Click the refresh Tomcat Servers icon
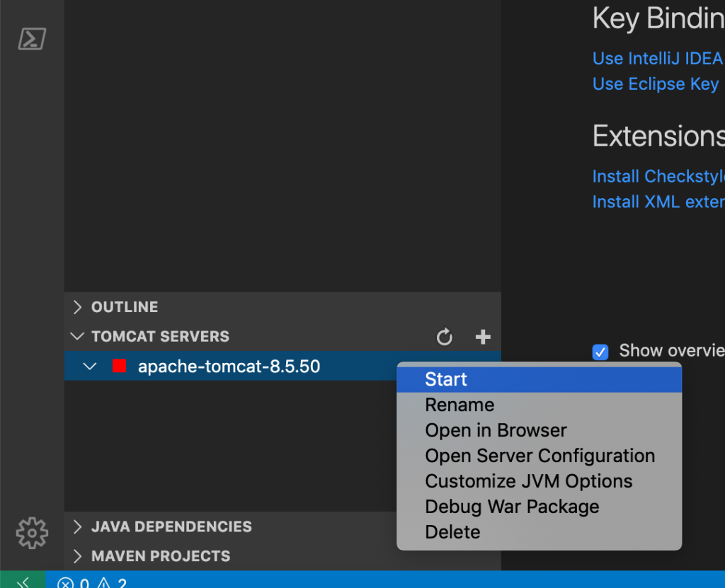 pos(445,337)
